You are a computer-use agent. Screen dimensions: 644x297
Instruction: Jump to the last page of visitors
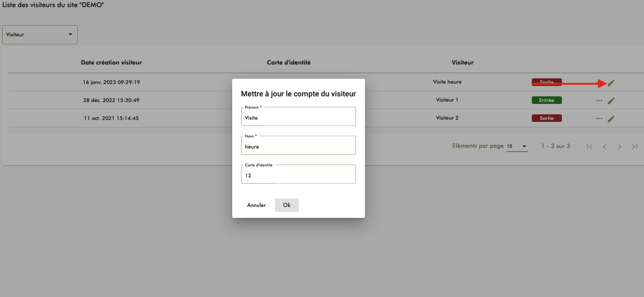pyautogui.click(x=635, y=147)
